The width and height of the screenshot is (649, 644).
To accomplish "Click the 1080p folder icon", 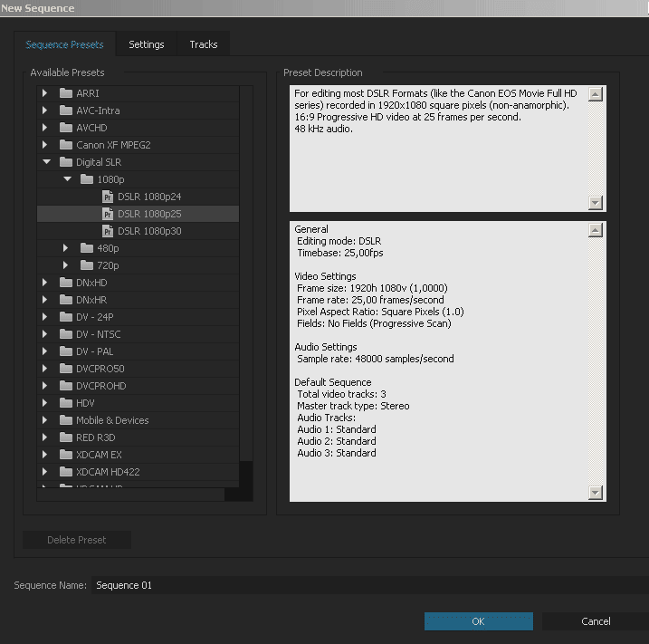I will click(87, 179).
